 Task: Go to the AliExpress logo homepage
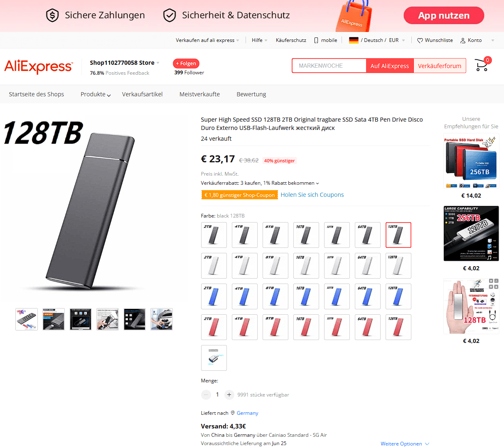[39, 66]
